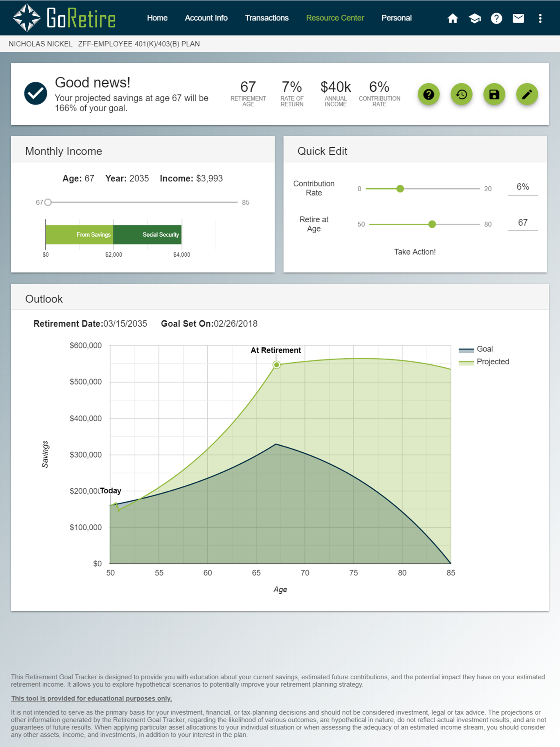The width and height of the screenshot is (560, 747).
Task: Click Goal Set On 02/26/2018 text
Action: coord(209,323)
